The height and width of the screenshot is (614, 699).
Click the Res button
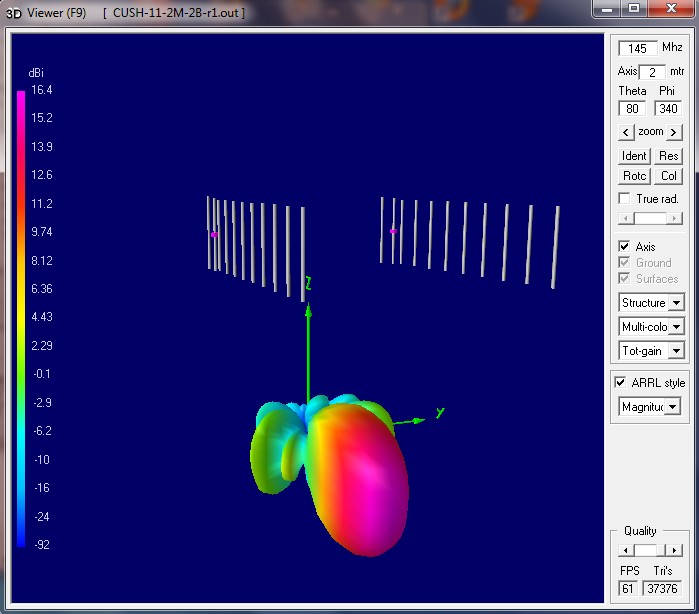click(668, 156)
